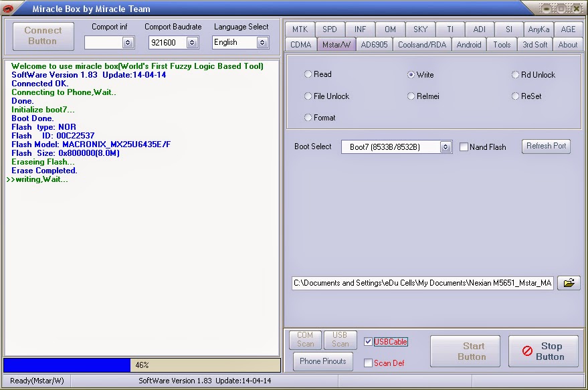Open the Android tab
The image size is (588, 390).
pyautogui.click(x=469, y=45)
